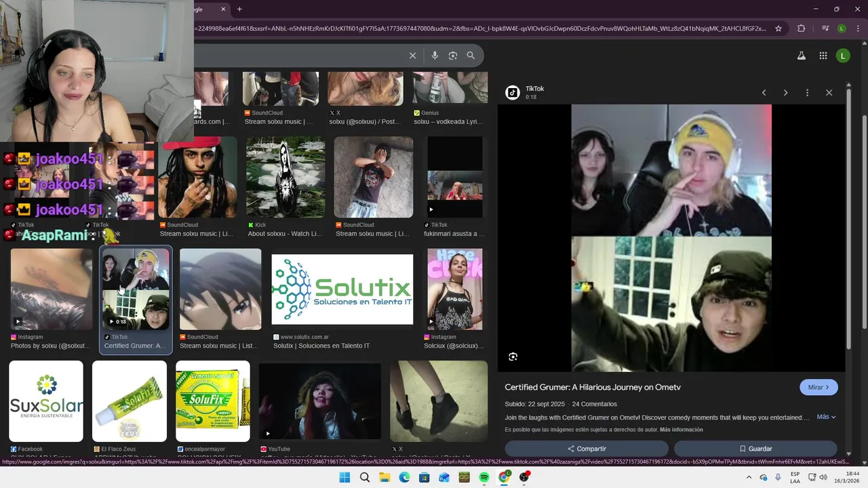This screenshot has height=488, width=868.
Task: Click the magnifier search icon
Action: click(x=471, y=56)
